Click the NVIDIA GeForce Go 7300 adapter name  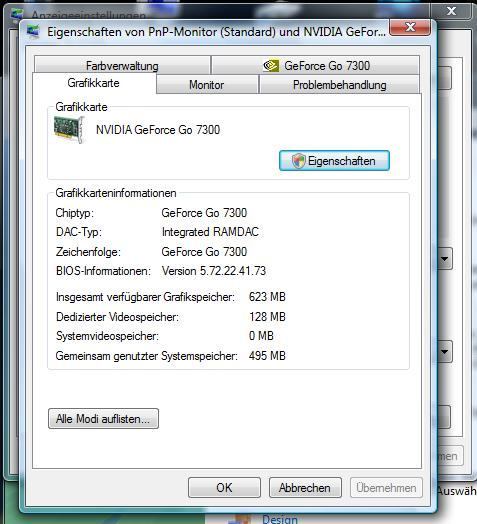tap(158, 130)
